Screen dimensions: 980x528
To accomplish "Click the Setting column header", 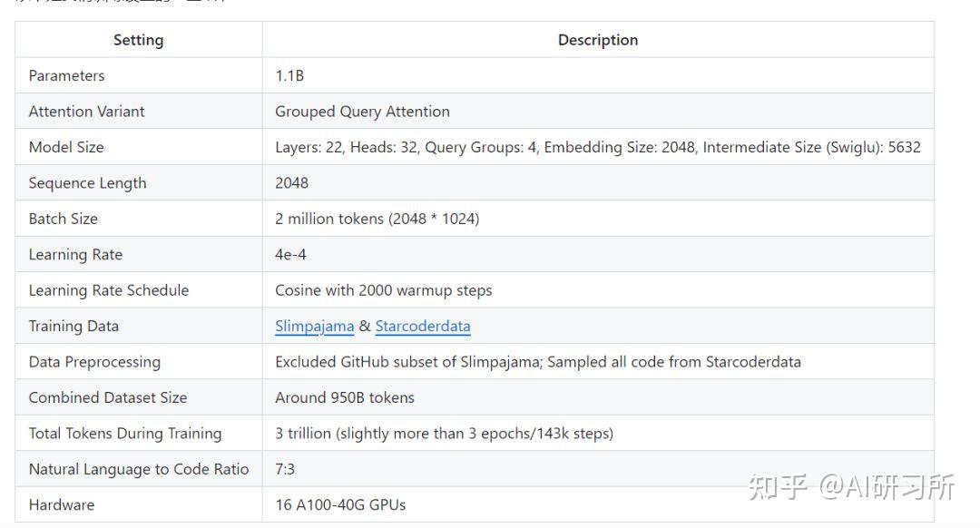I will (x=138, y=40).
